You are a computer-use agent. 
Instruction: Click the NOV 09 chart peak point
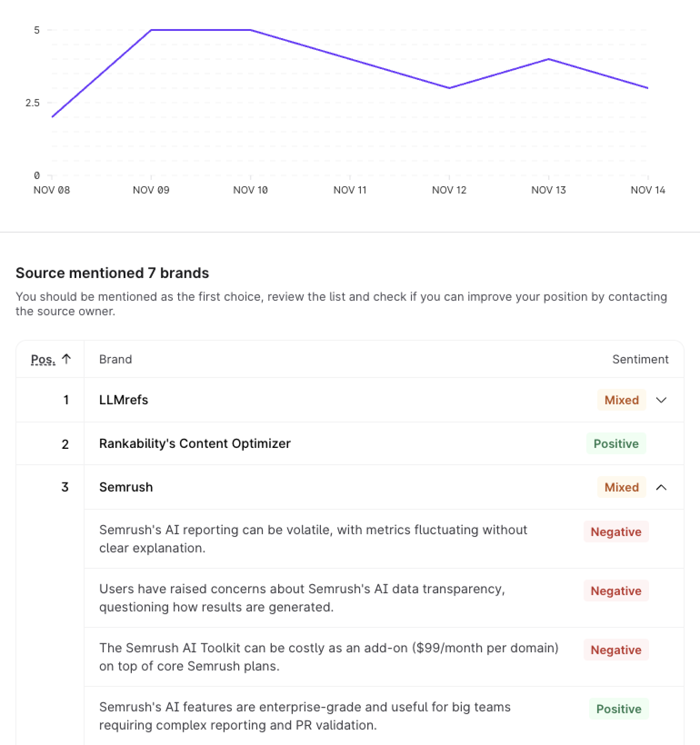coord(151,30)
